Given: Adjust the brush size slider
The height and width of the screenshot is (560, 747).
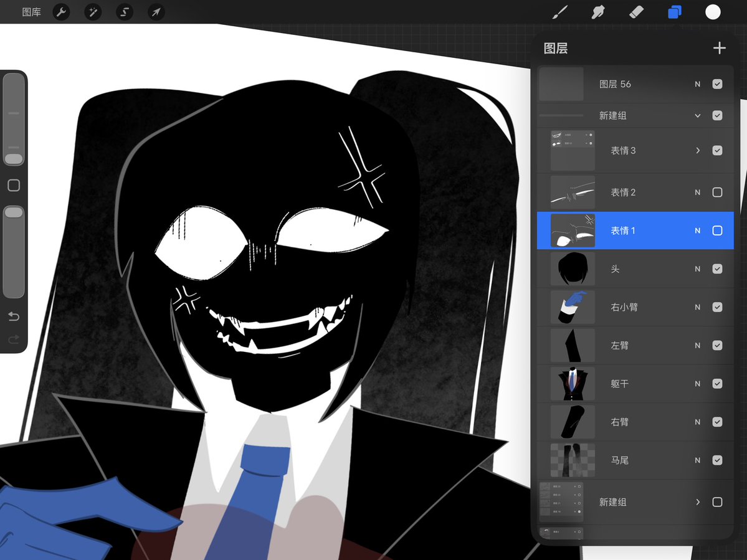Looking at the screenshot, I should (14, 119).
